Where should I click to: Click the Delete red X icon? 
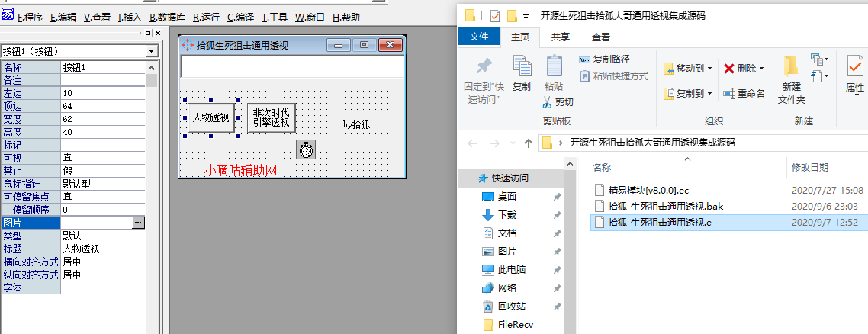[x=729, y=69]
